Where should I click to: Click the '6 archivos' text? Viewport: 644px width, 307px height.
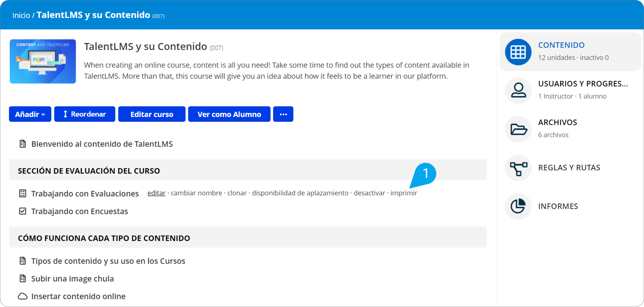553,135
